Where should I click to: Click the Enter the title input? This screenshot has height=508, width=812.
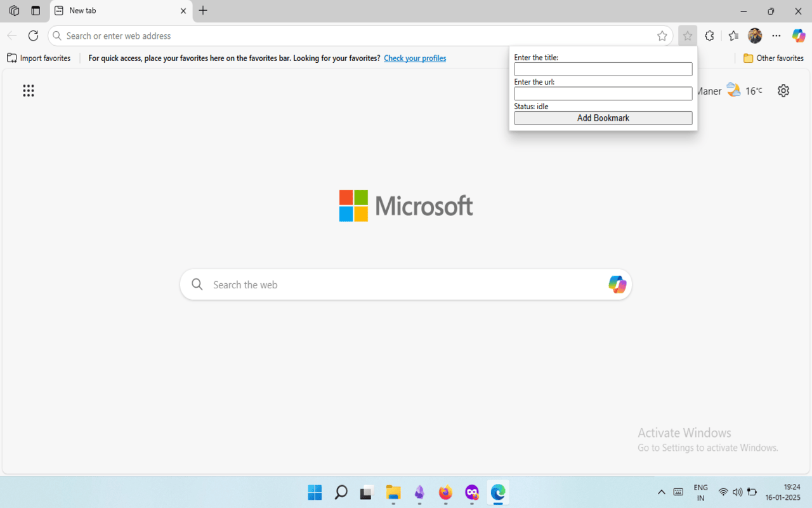[x=603, y=69]
